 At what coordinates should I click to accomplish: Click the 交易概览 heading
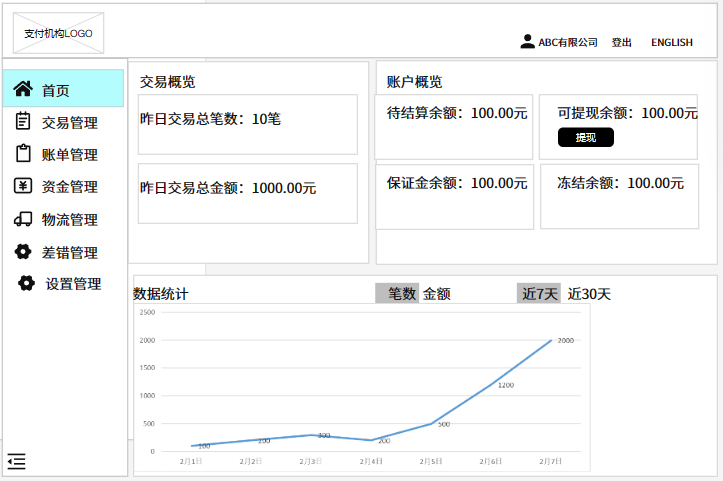pos(167,82)
